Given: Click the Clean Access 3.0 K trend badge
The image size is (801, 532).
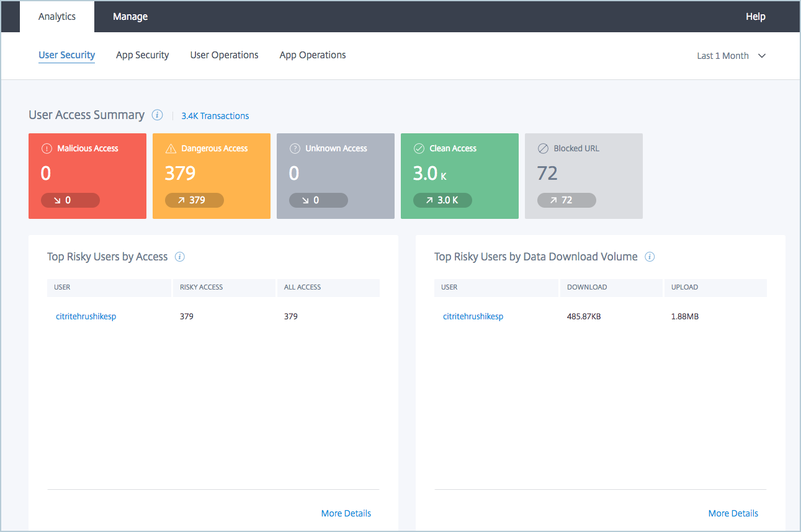Looking at the screenshot, I should [x=442, y=200].
